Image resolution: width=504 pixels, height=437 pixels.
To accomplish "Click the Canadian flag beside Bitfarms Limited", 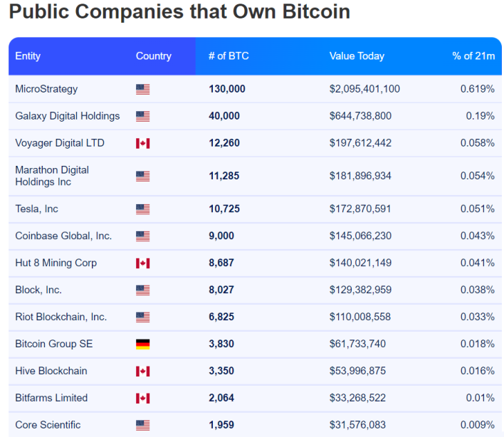I will point(142,398).
